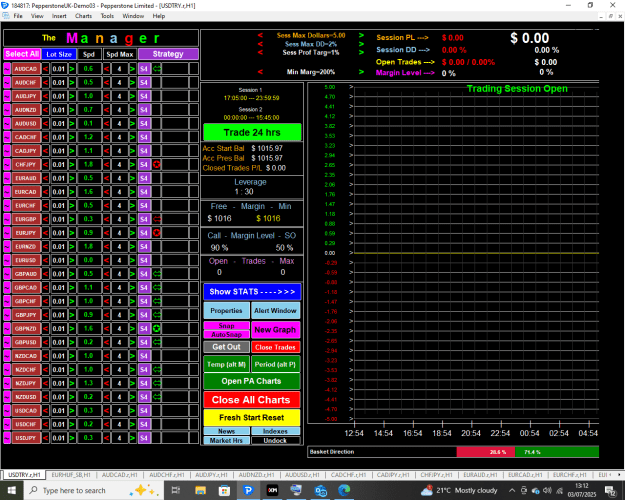The image size is (625, 500).
Task: Toggle the magenta tilde box beside AUDCHF
Action: (x=7, y=83)
